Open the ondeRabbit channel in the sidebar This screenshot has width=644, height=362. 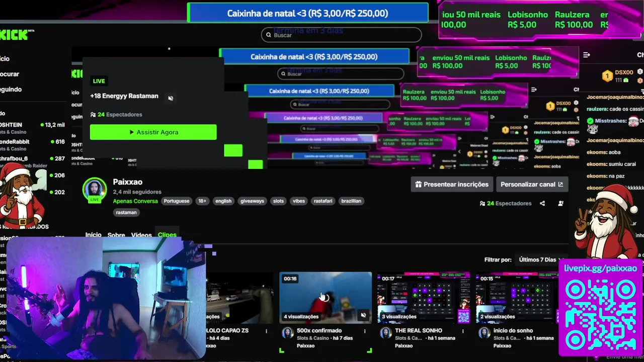(32, 145)
